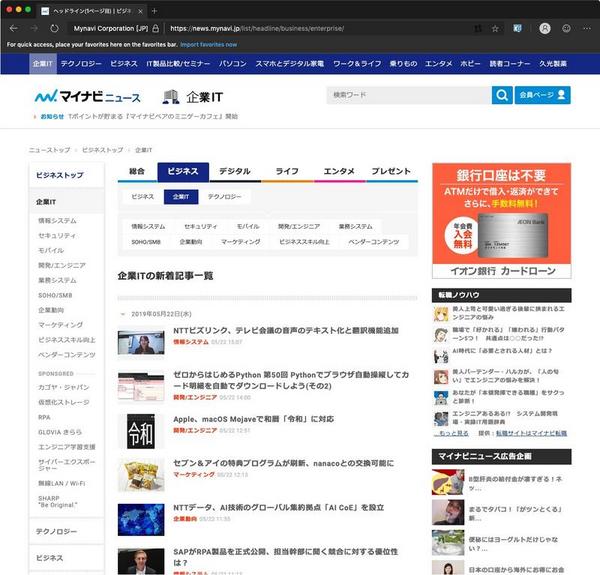
Task: Open RPA sponsored link in left sidebar
Action: [x=44, y=417]
